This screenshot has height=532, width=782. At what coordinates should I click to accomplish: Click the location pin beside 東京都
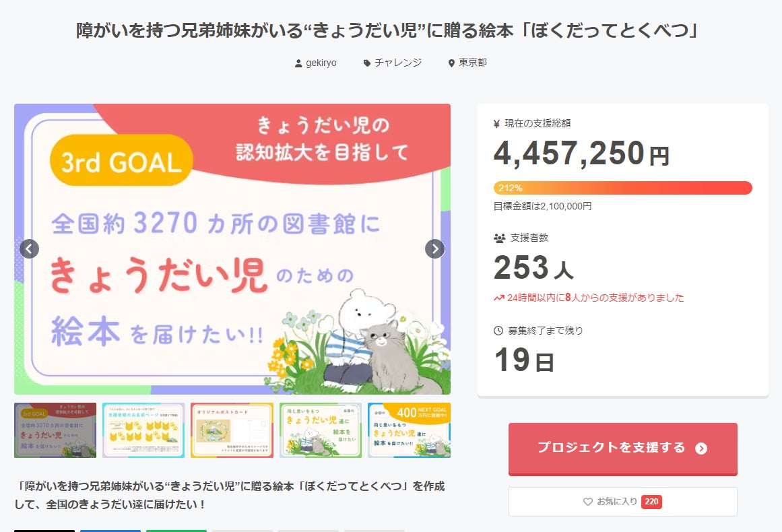click(x=451, y=63)
